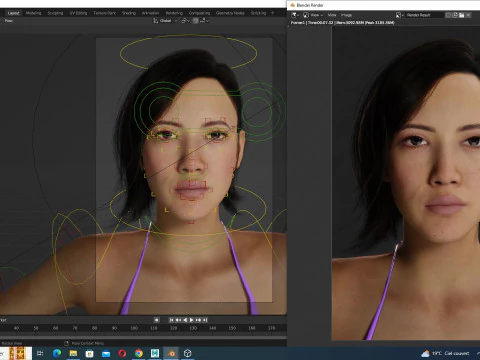Click the star badge widget on taskbar

(17, 353)
